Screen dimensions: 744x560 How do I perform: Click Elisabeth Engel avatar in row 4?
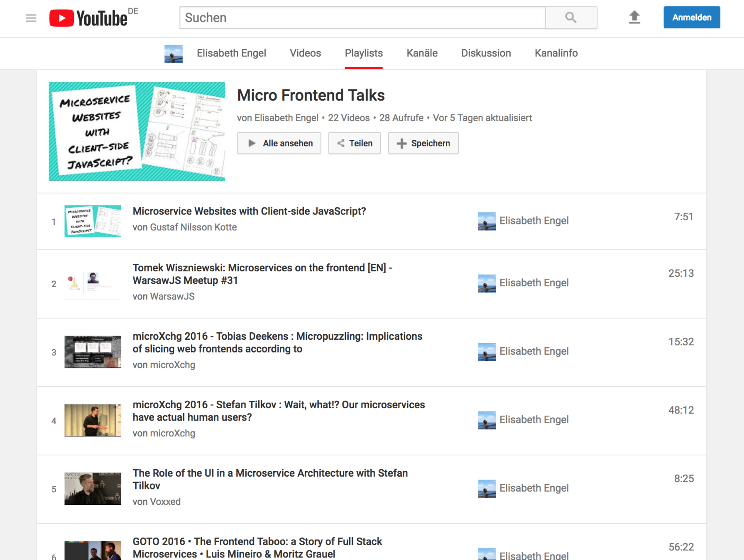[x=487, y=420]
